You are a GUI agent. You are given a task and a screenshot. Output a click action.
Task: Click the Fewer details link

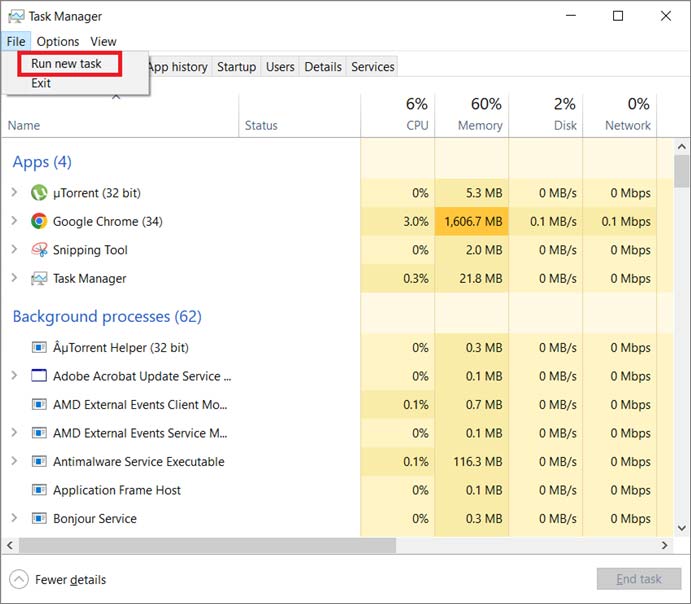[x=71, y=580]
